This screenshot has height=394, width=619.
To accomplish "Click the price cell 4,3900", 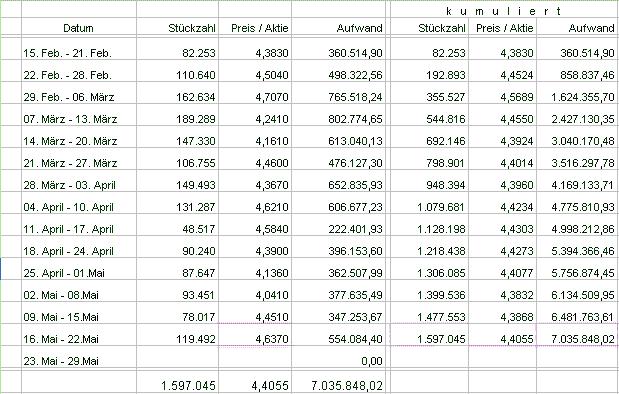I will (x=255, y=251).
